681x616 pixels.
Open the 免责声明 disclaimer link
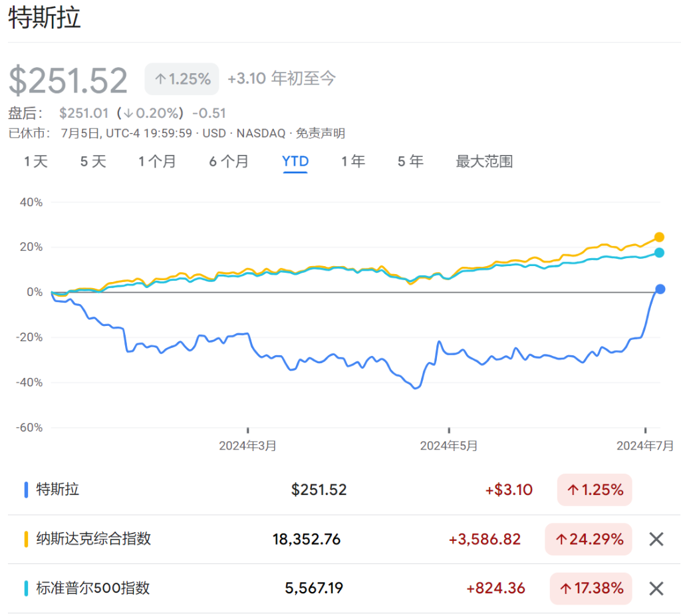tap(321, 133)
